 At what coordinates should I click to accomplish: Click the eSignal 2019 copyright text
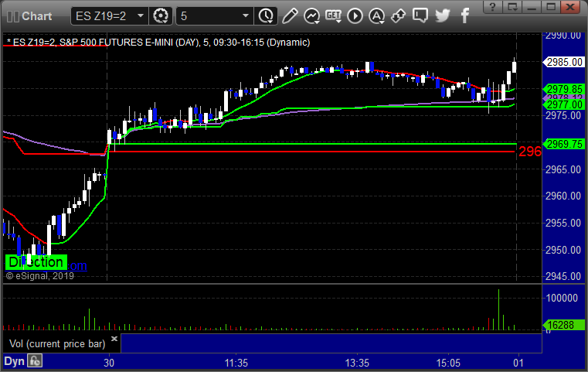point(39,276)
